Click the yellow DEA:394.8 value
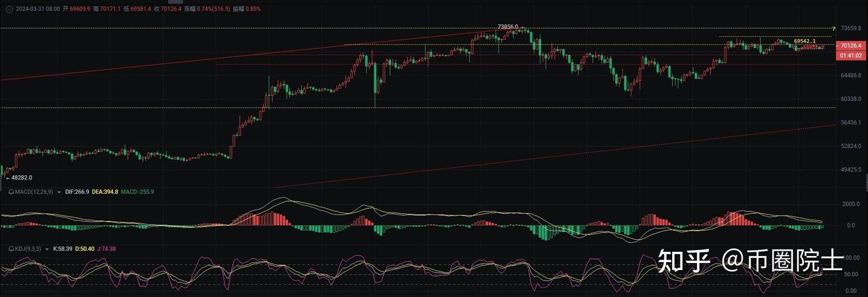Viewport: 868px width, 297px height. click(105, 192)
